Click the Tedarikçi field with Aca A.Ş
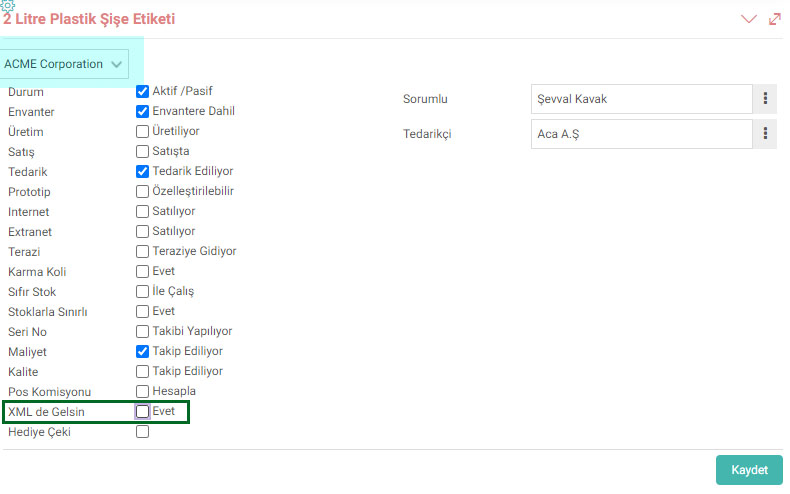The image size is (790, 494). pyautogui.click(x=641, y=134)
